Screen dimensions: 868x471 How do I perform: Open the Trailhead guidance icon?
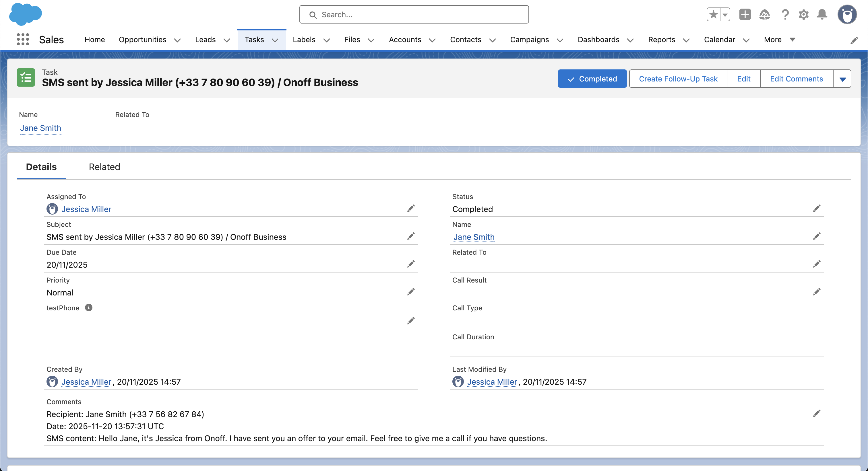click(x=765, y=14)
